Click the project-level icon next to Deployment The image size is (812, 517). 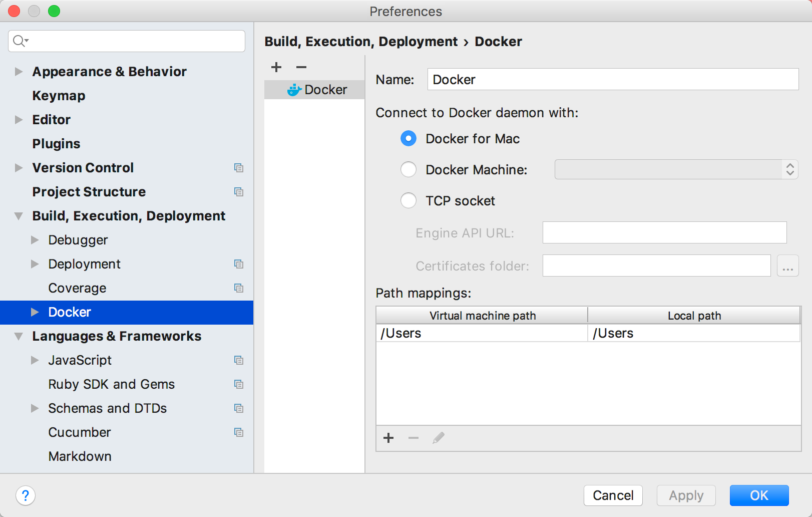pos(239,264)
